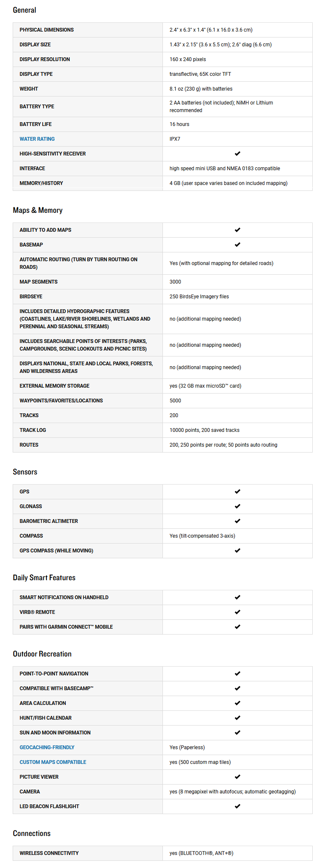Click the LED Beacon Flashlight checkmark
This screenshot has height=868, width=319.
point(238,806)
